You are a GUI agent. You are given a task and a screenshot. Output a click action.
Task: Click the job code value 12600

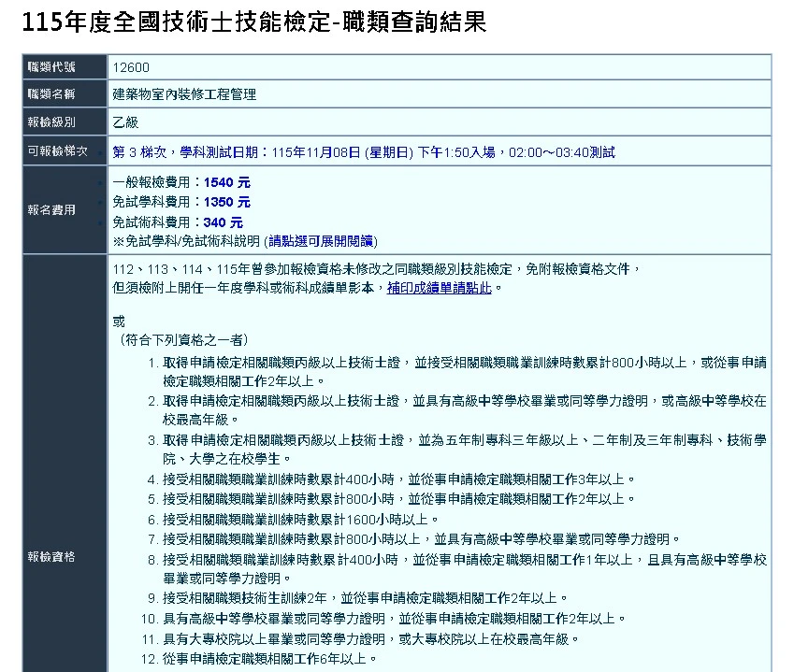pyautogui.click(x=131, y=67)
